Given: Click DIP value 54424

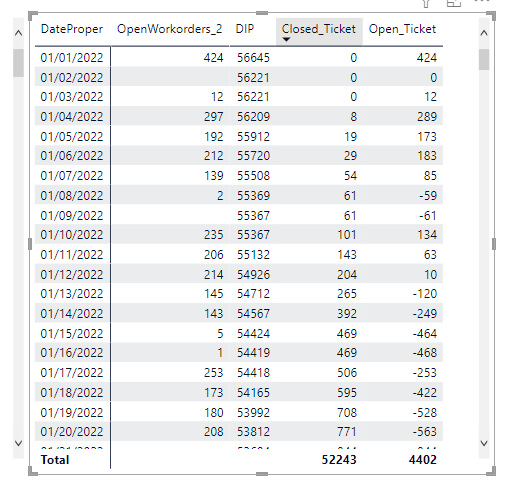Looking at the screenshot, I should click(x=253, y=334).
